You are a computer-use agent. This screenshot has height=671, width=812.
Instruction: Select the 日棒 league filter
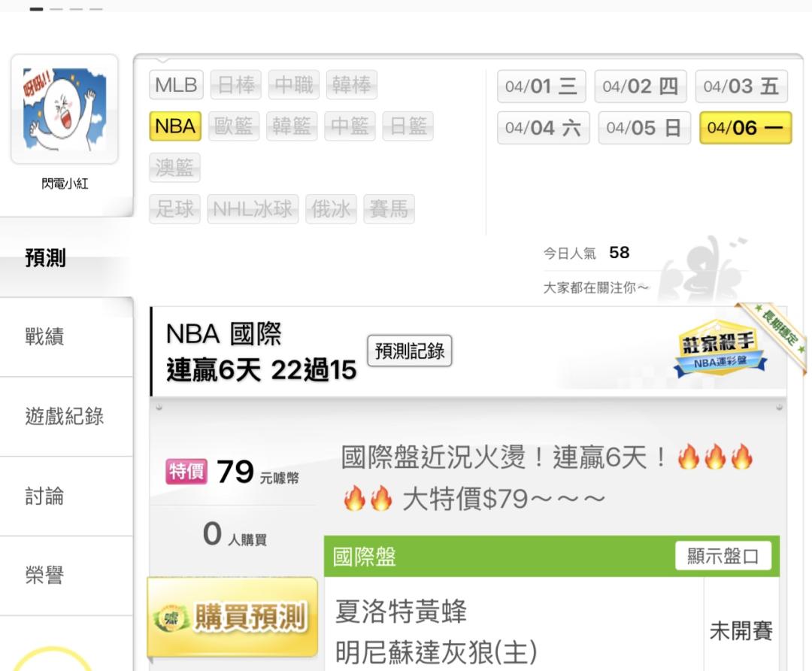(x=235, y=84)
